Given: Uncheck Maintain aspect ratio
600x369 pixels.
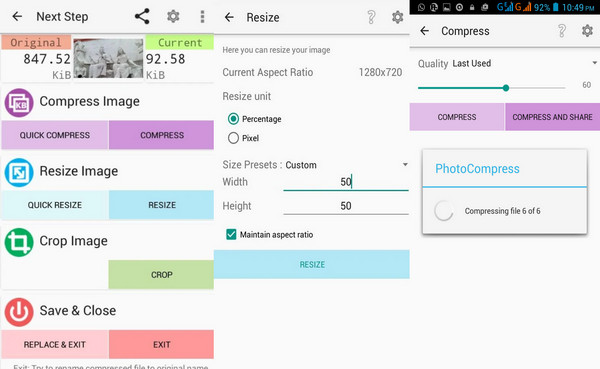Looking at the screenshot, I should (x=231, y=234).
